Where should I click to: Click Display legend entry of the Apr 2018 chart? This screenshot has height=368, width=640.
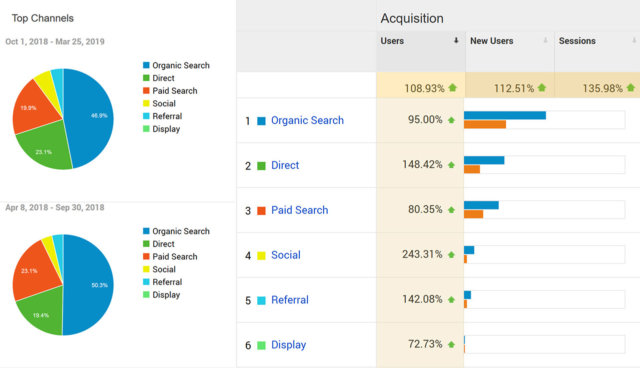click(162, 295)
